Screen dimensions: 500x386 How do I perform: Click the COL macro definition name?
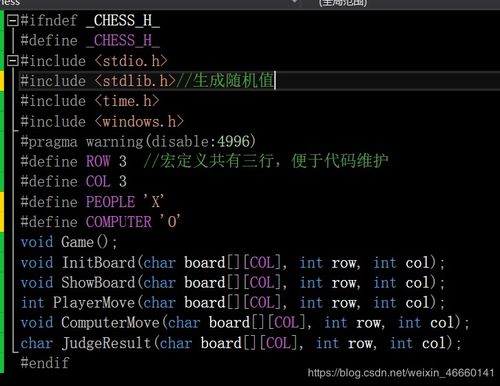98,182
